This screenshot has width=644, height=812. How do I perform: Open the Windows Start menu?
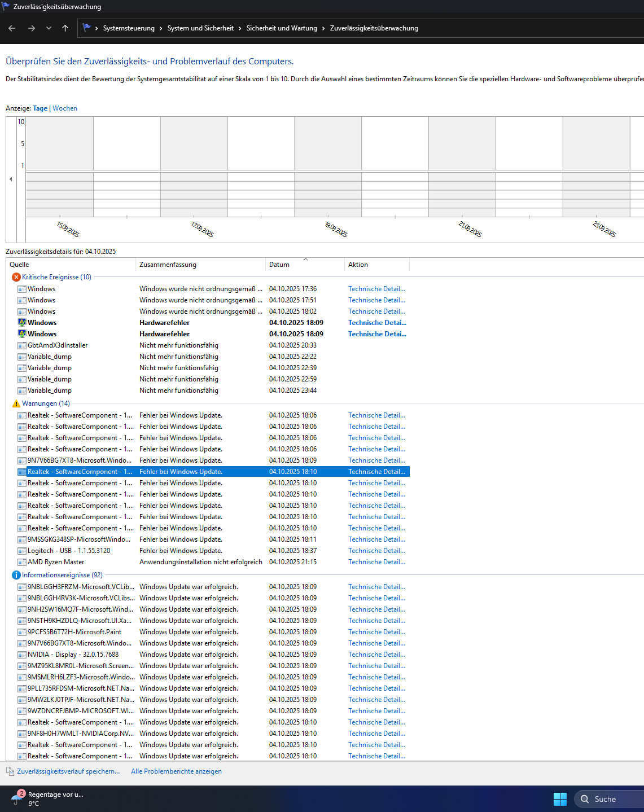point(560,799)
